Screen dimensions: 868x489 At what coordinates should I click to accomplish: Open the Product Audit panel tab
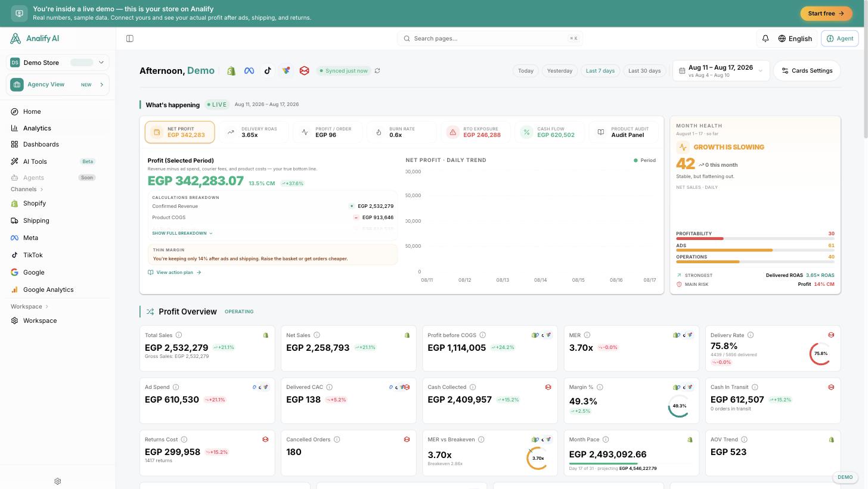(x=624, y=132)
